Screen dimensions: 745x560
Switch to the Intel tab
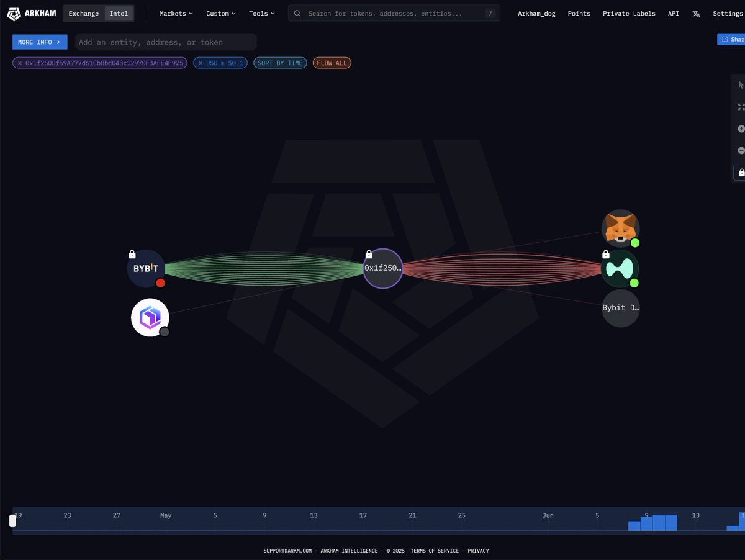[x=119, y=14]
